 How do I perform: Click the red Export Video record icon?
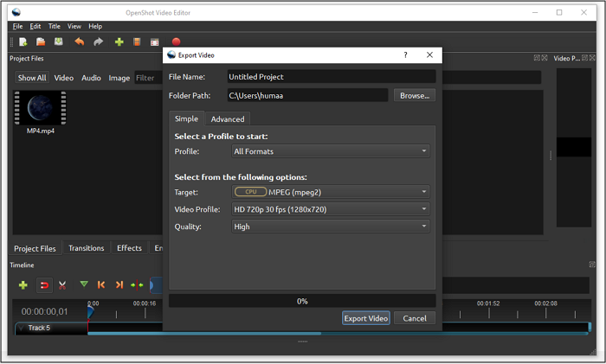[x=176, y=42]
